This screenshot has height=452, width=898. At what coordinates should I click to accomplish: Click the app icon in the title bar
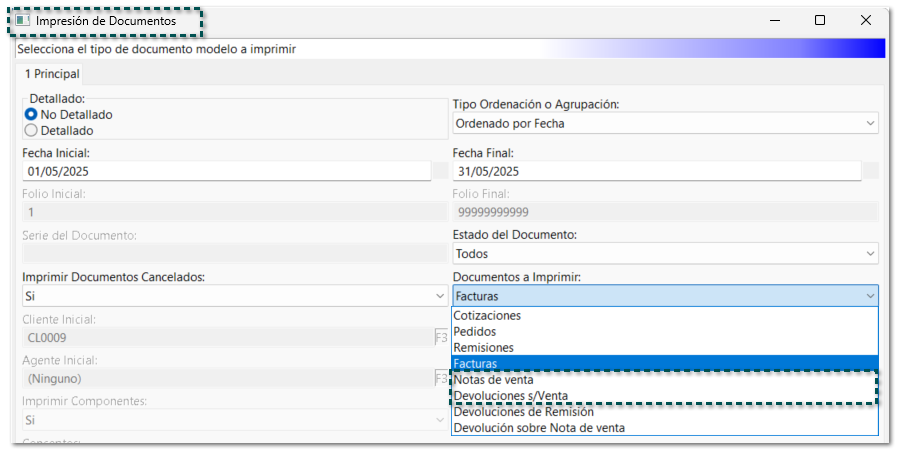pyautogui.click(x=22, y=20)
